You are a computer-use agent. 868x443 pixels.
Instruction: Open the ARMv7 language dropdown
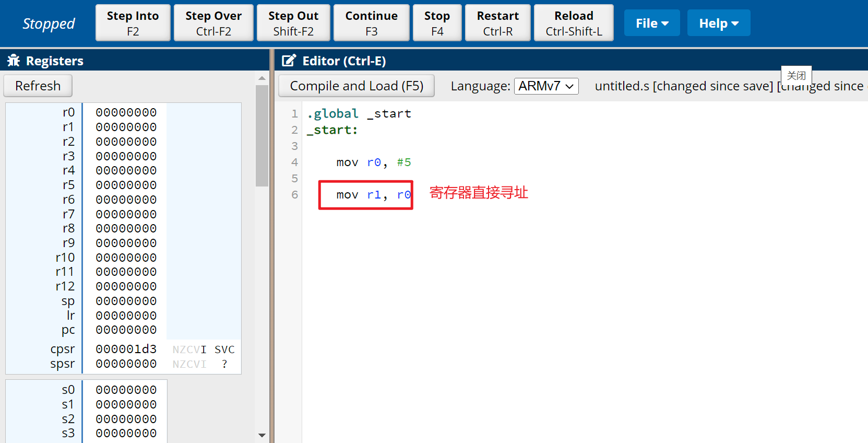tap(546, 86)
